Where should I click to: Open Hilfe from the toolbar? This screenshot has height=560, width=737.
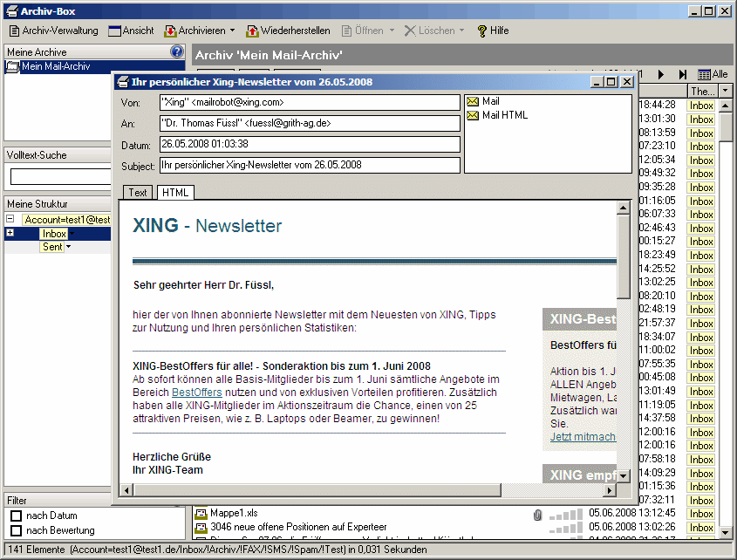(x=492, y=31)
